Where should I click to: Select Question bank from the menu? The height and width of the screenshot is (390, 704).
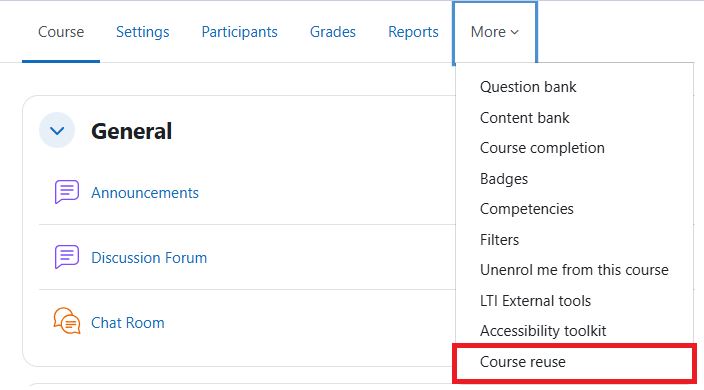click(528, 87)
